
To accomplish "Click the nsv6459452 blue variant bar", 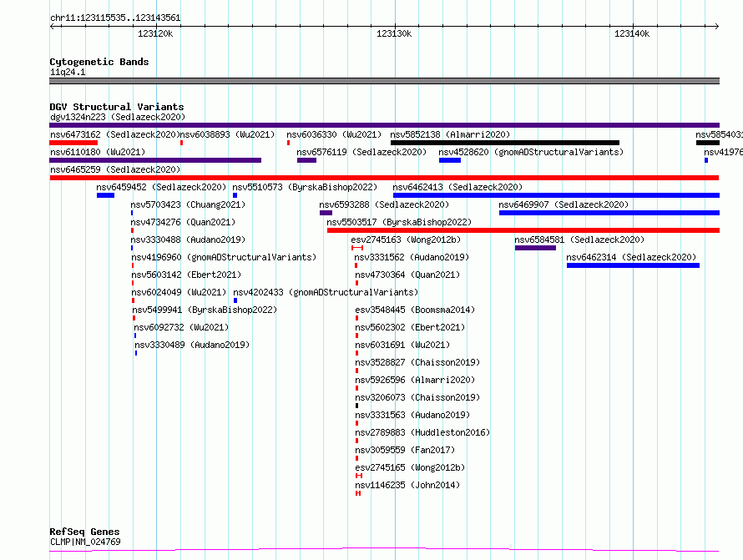I will (x=105, y=195).
